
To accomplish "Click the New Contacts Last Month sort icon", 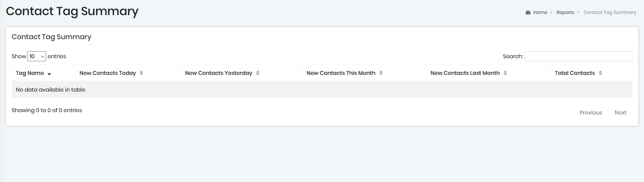I will pyautogui.click(x=505, y=73).
